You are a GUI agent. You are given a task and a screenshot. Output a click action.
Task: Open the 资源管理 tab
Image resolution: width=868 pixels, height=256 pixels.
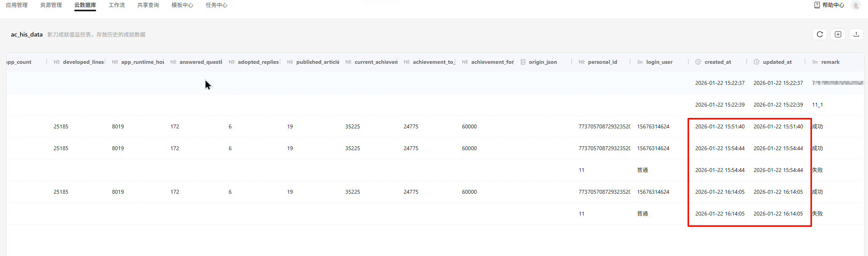51,5
